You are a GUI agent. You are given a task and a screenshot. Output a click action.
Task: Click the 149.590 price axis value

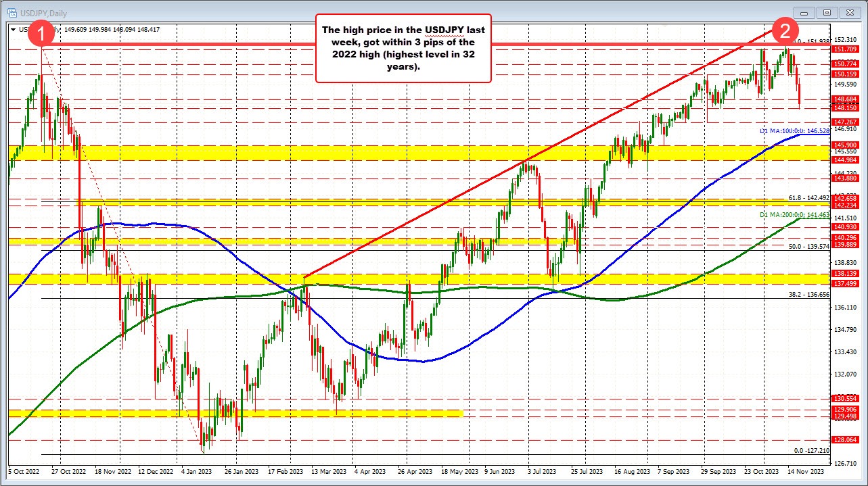[845, 84]
